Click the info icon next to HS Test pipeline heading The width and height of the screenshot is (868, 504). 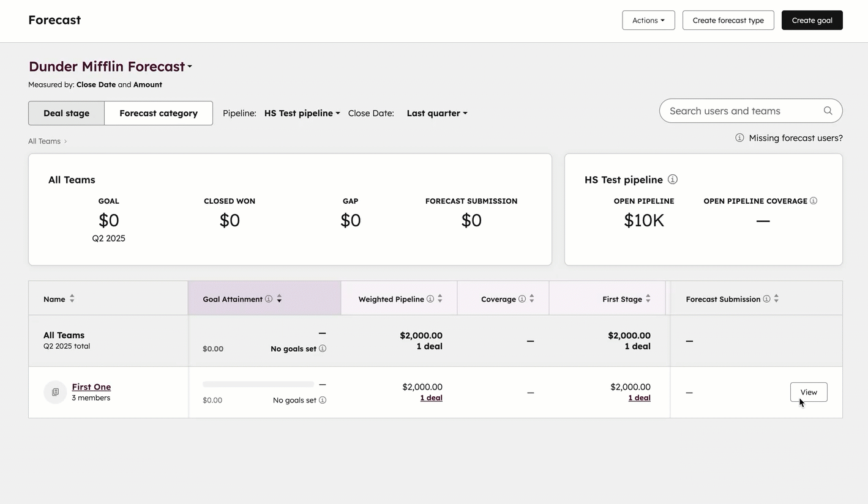tap(672, 179)
